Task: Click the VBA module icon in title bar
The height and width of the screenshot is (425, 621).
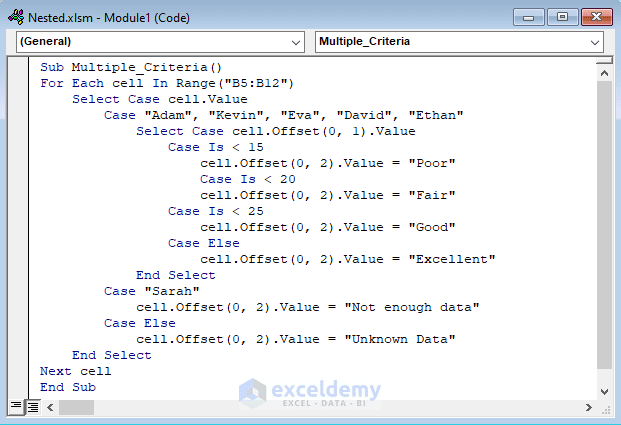Action: (16, 17)
